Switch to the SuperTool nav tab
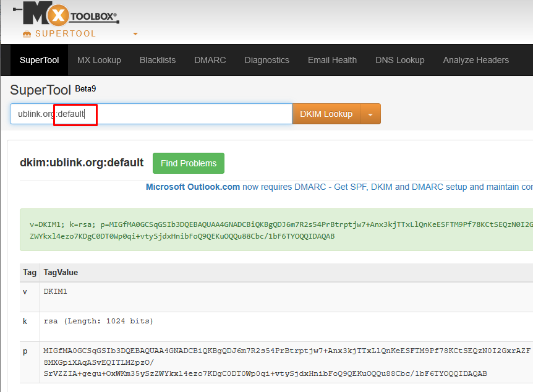The width and height of the screenshot is (533, 392). click(x=40, y=60)
